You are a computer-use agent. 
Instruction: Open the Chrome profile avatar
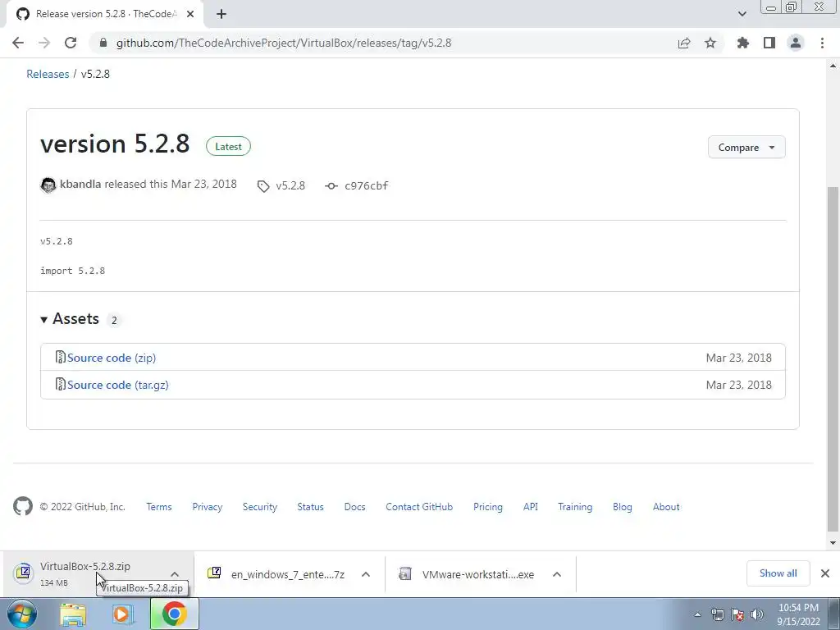tap(796, 43)
